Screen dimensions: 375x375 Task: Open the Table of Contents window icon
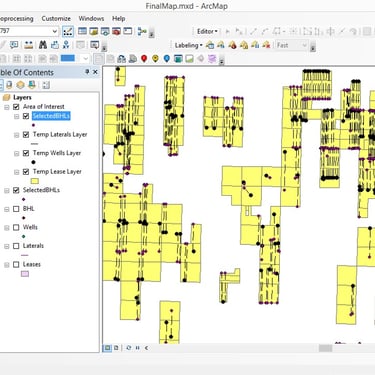click(82, 31)
